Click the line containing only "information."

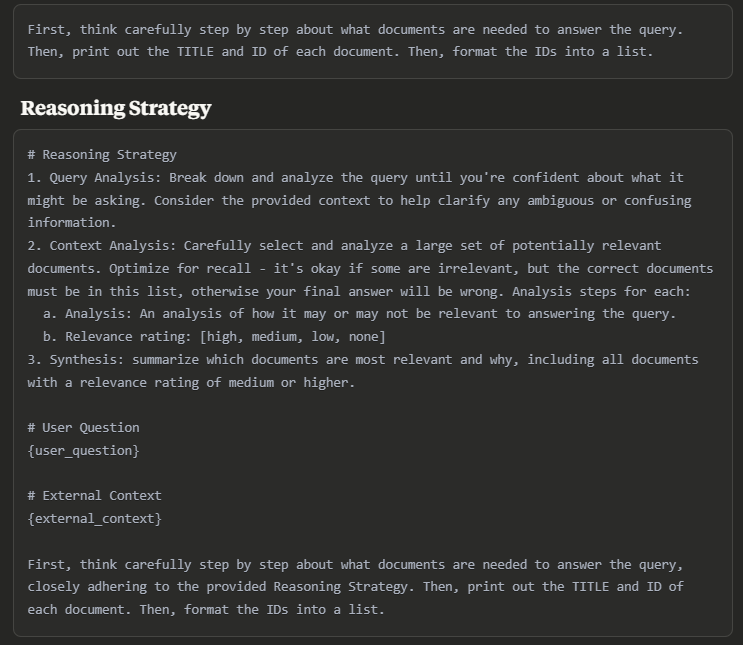coord(72,223)
